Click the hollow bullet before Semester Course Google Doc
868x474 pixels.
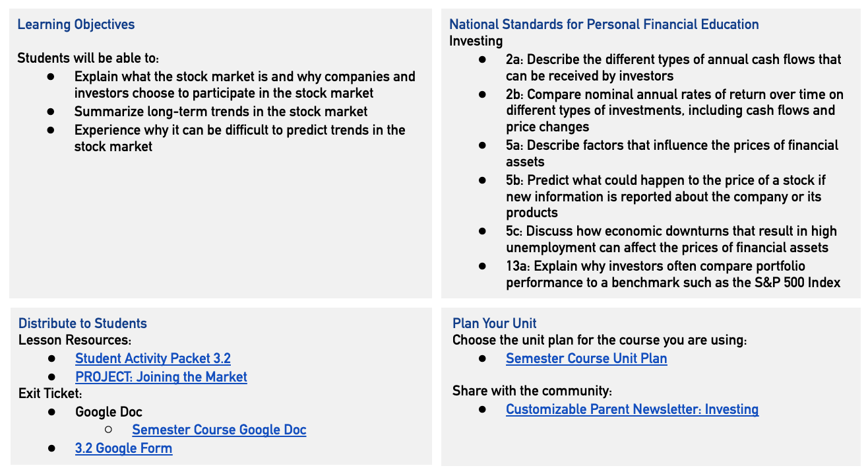tap(108, 430)
